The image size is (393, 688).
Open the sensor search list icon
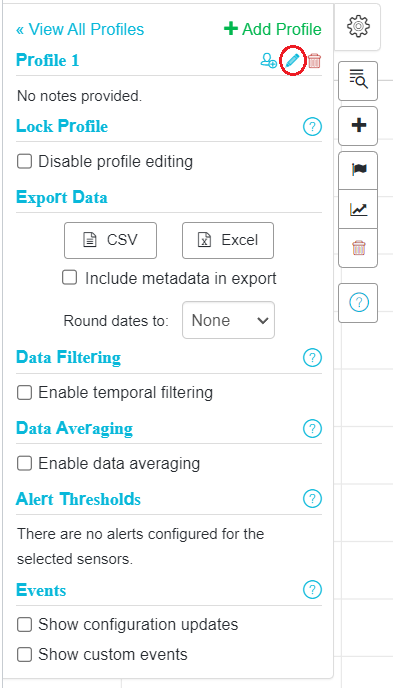[358, 79]
